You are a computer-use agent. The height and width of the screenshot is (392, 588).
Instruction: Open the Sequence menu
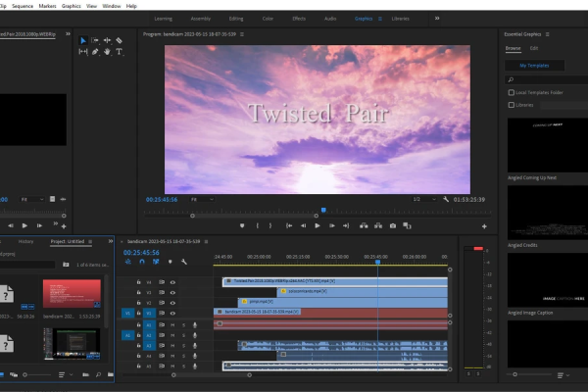coord(23,6)
